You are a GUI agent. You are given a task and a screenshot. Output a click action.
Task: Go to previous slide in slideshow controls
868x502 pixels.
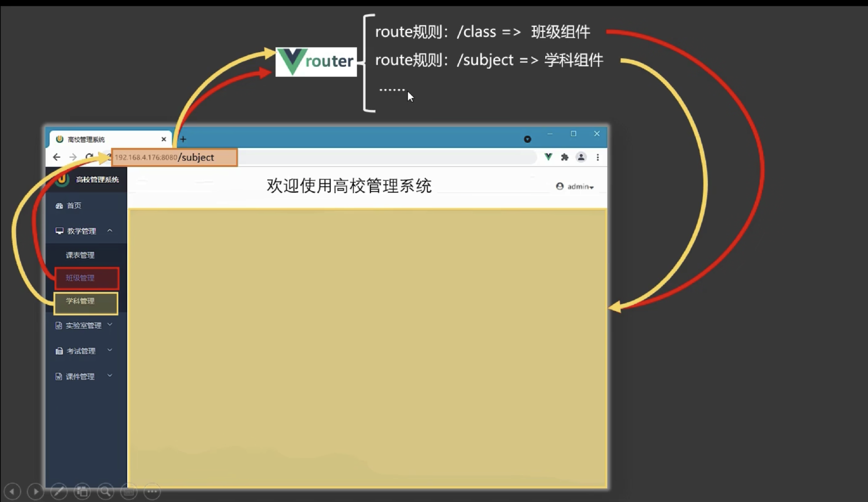(12, 491)
